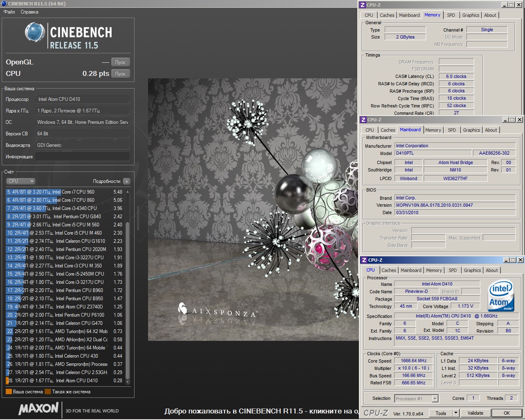Viewport: 525px width, 420px height.
Task: Select CPU tab in the Memory CPU-Z window
Action: [369, 15]
